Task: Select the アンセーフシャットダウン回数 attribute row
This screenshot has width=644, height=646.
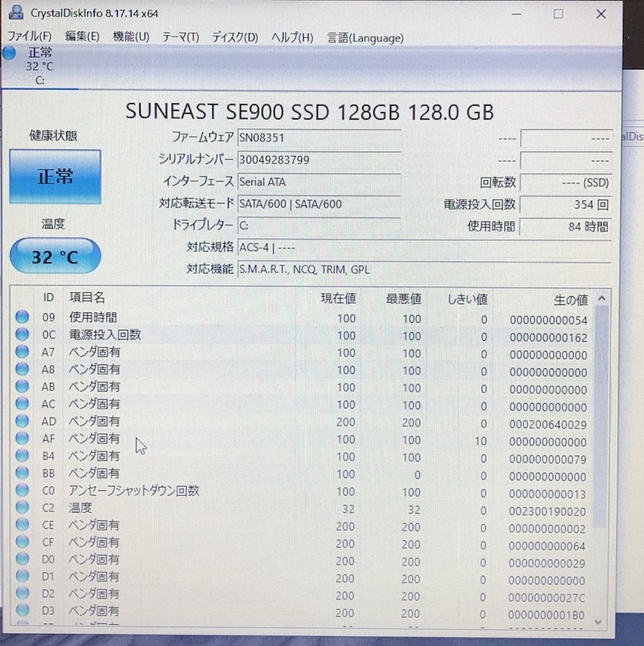Action: click(x=134, y=490)
